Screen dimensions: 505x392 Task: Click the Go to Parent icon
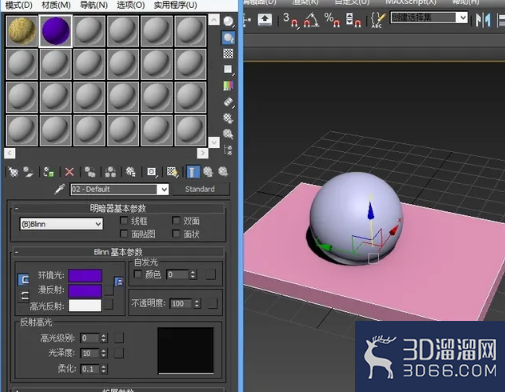click(x=208, y=172)
